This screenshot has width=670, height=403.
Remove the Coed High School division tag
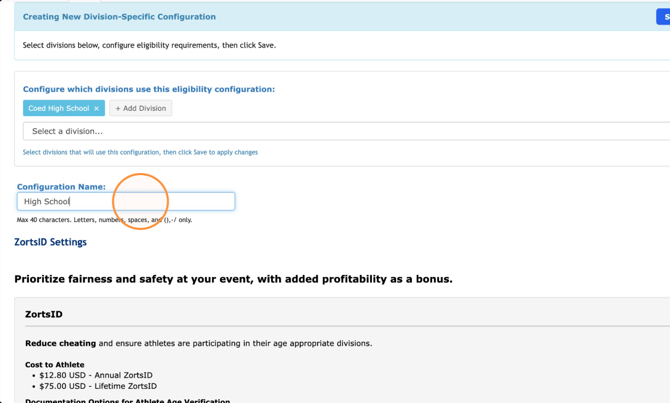point(97,109)
